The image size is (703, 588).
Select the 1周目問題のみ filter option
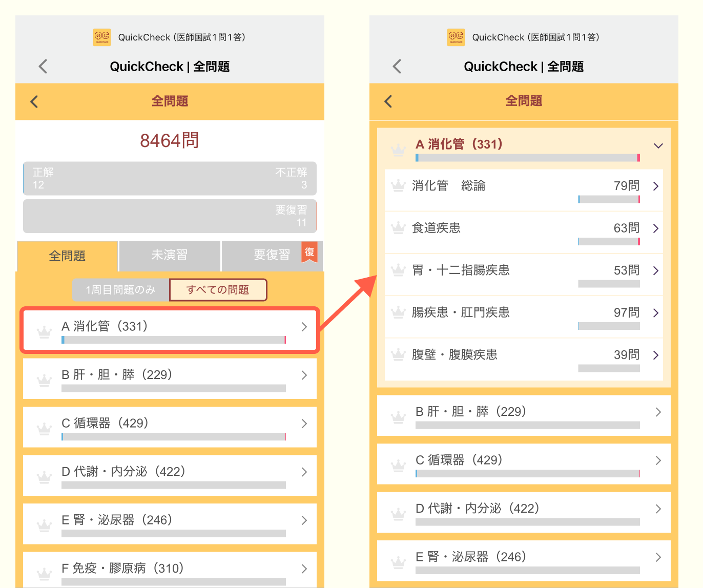(121, 290)
